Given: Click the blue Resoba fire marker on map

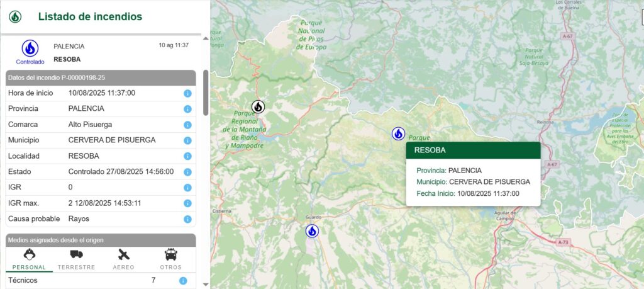Looking at the screenshot, I should (x=398, y=133).
